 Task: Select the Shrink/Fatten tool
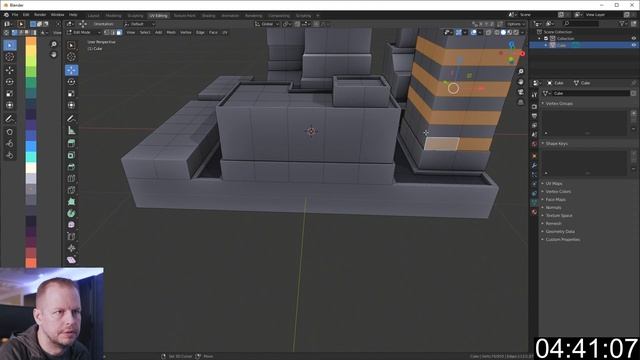click(x=71, y=248)
